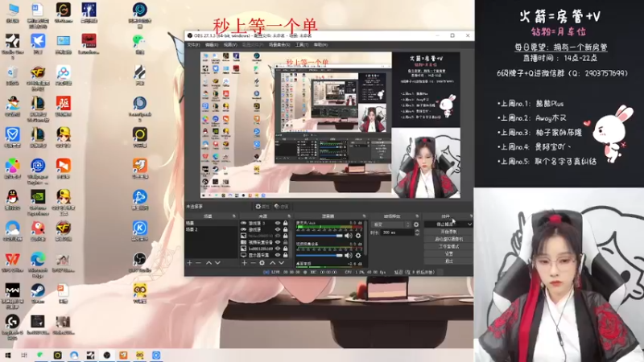Click the 停止推流 button
644x362 pixels.
coord(445,224)
